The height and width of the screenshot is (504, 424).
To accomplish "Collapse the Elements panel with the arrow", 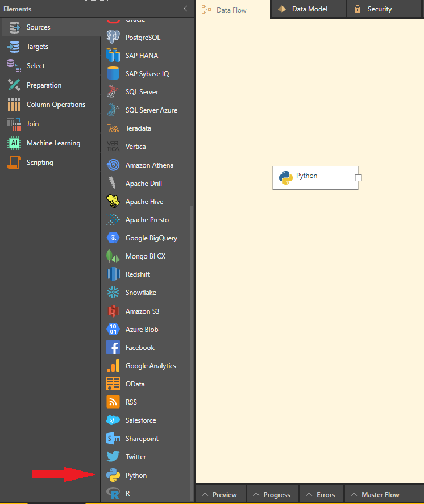I will click(185, 9).
